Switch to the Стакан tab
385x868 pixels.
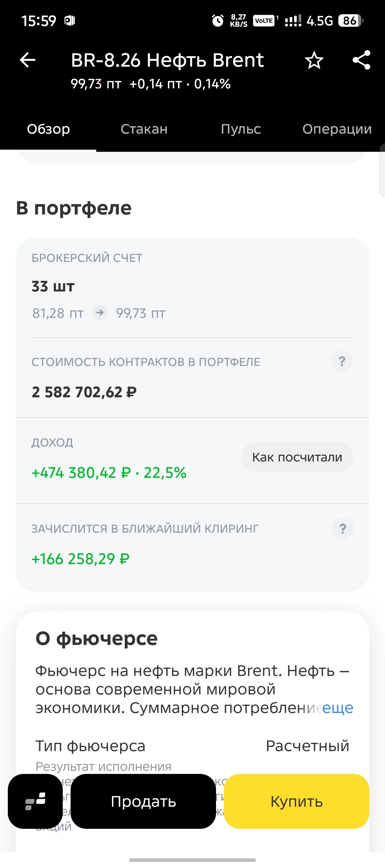tap(144, 129)
